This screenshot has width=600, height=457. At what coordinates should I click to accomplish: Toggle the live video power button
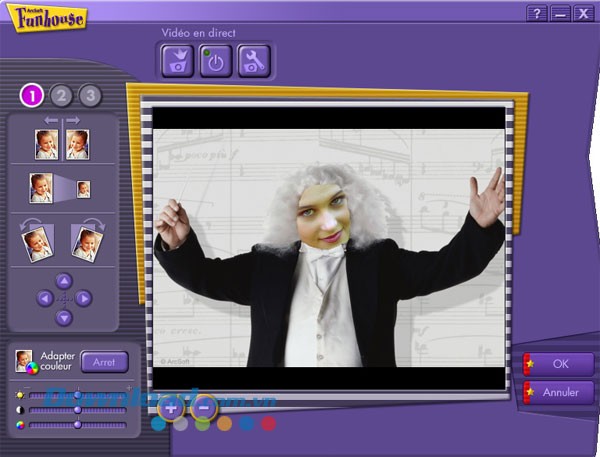click(216, 62)
